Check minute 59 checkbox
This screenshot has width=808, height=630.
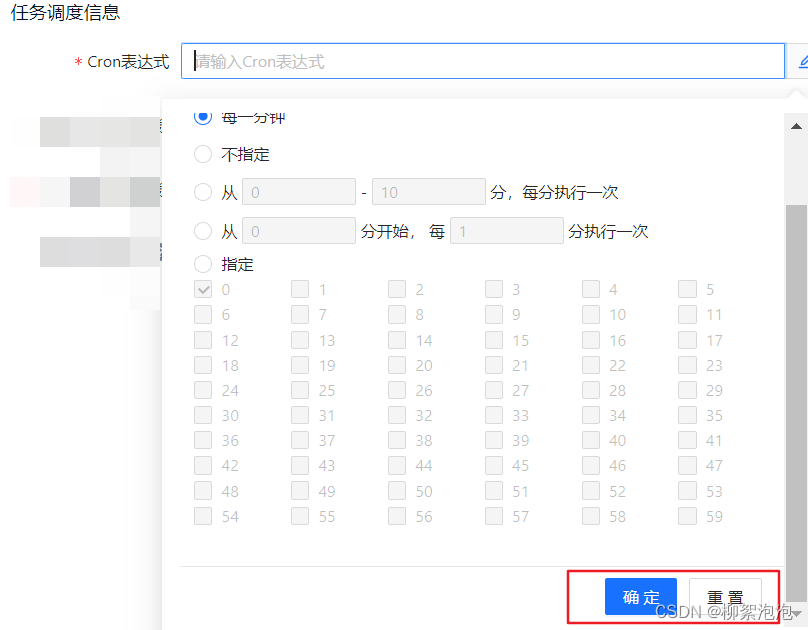(688, 515)
